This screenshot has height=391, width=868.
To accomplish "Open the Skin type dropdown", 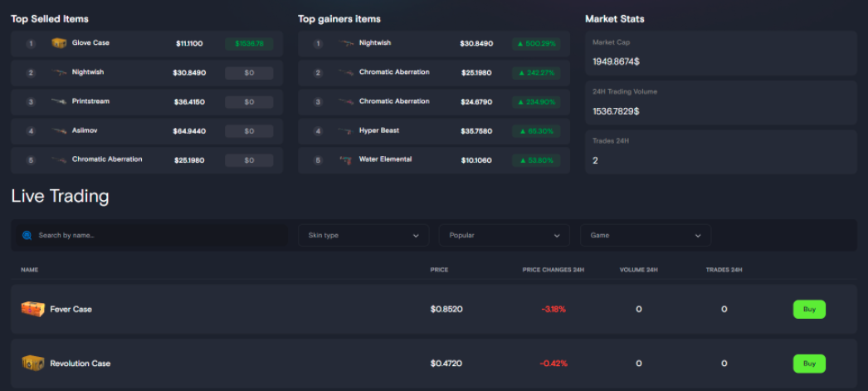I will click(x=363, y=235).
